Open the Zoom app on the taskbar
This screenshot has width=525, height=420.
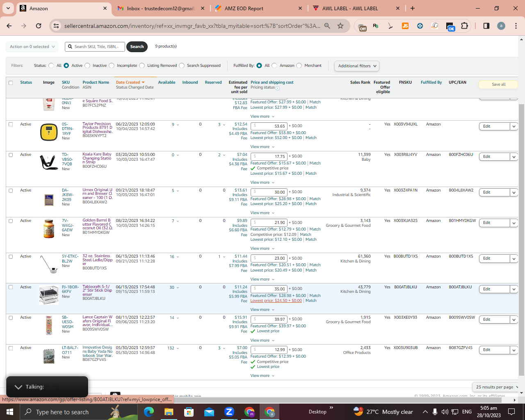(229, 412)
